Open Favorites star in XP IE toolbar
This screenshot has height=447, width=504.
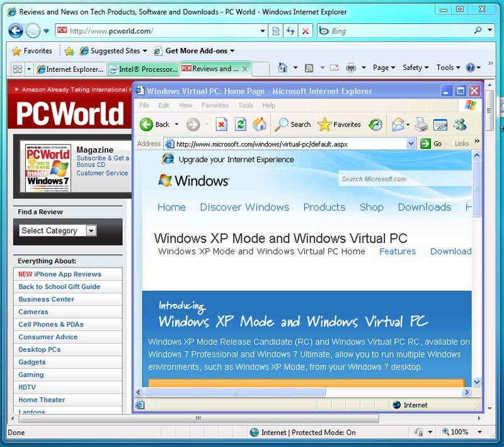[339, 124]
